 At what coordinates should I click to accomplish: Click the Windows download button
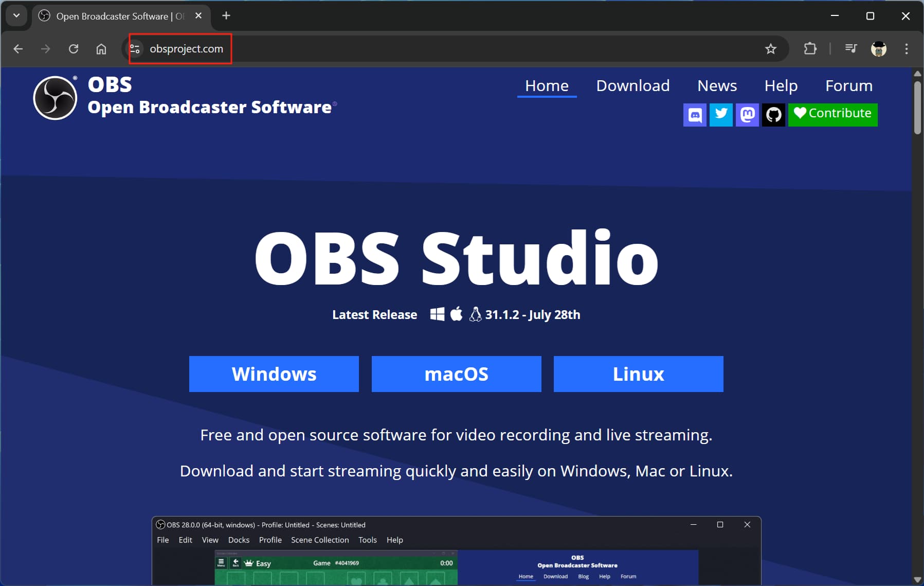(274, 374)
